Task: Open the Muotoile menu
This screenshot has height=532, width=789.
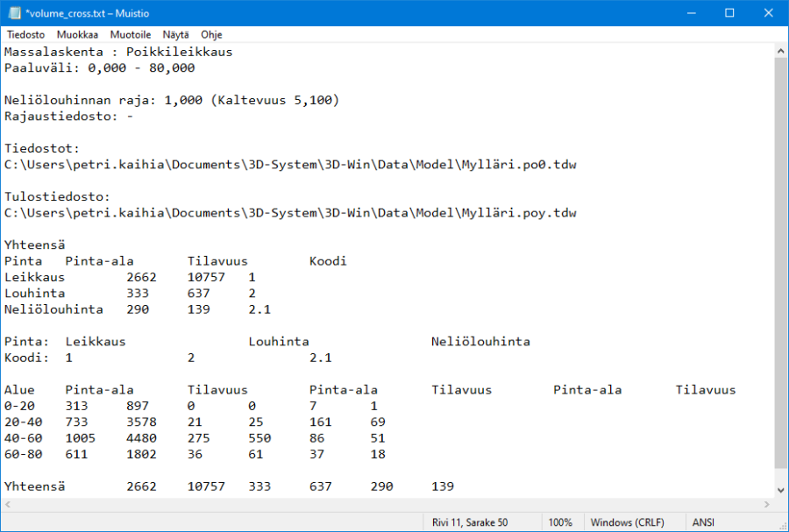Action: tap(130, 35)
